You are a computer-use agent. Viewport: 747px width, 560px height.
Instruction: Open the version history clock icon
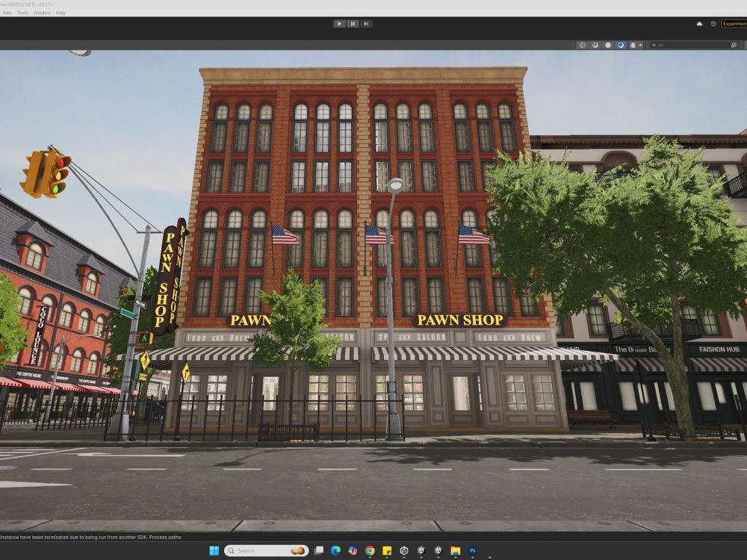tap(713, 23)
